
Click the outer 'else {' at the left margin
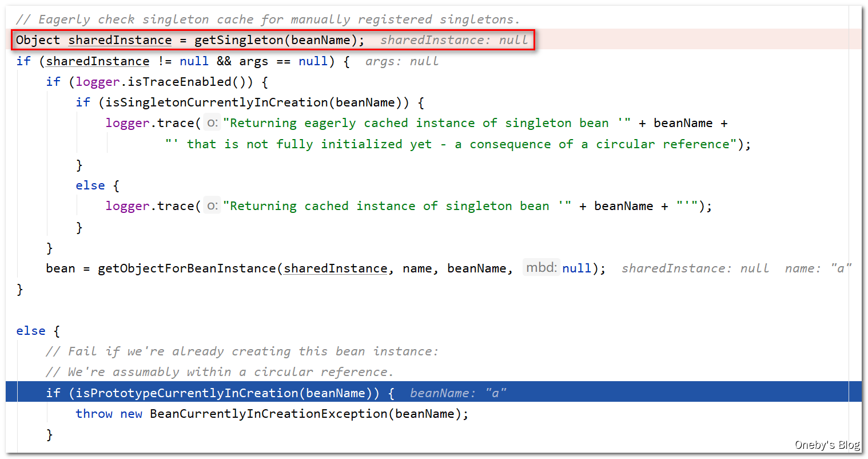click(38, 331)
